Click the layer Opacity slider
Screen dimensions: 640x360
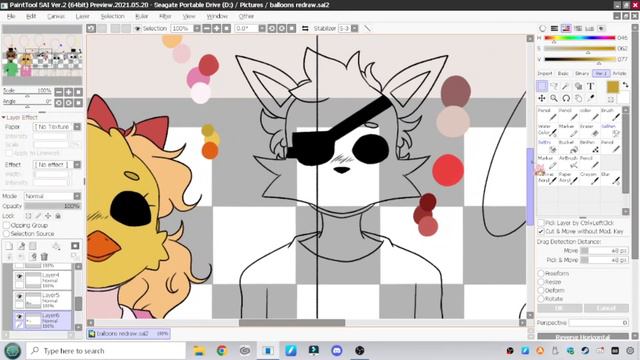[x=52, y=206]
